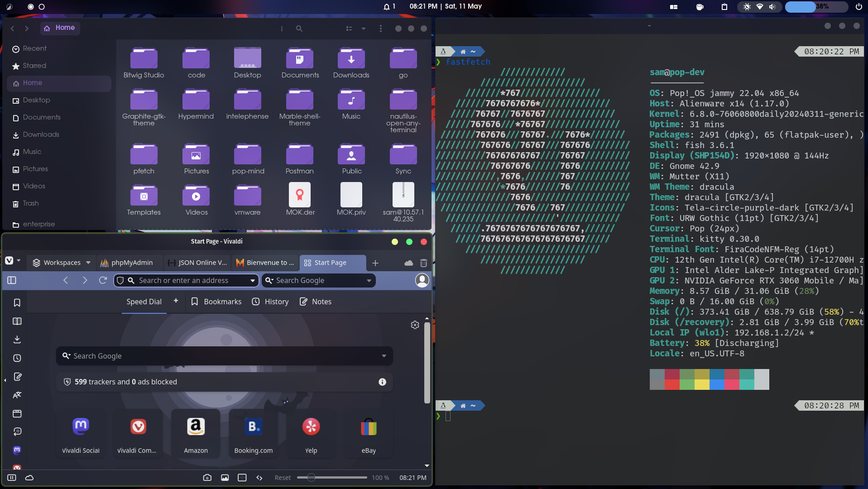Open page actions via the code brackets icon
868x489 pixels.
pyautogui.click(x=259, y=477)
